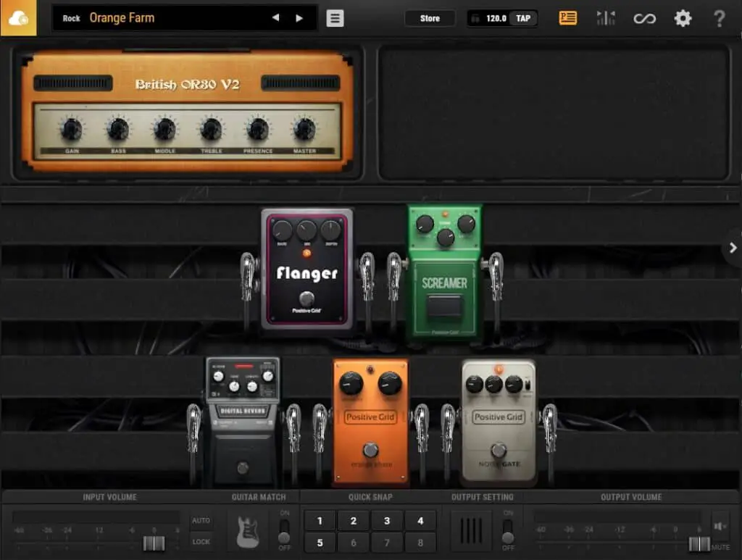The width and height of the screenshot is (742, 560).
Task: Click the Flanger pedal Rate knob
Action: click(282, 230)
